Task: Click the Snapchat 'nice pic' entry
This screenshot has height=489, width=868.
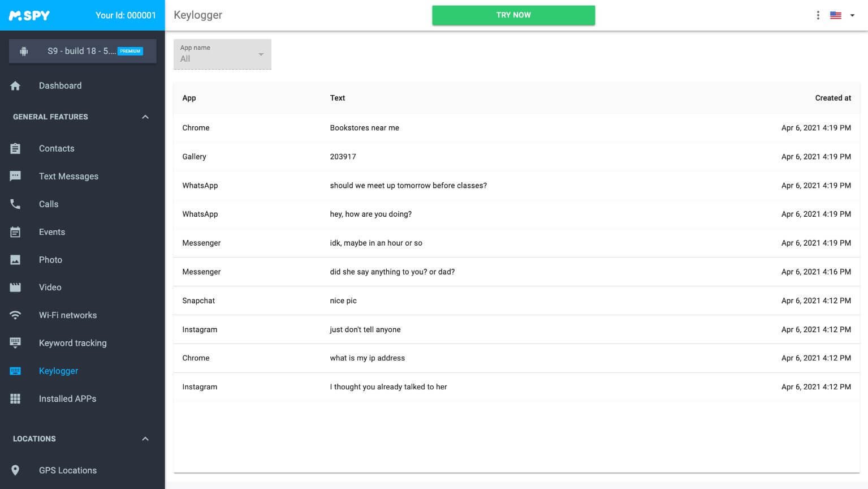Action: coord(516,301)
